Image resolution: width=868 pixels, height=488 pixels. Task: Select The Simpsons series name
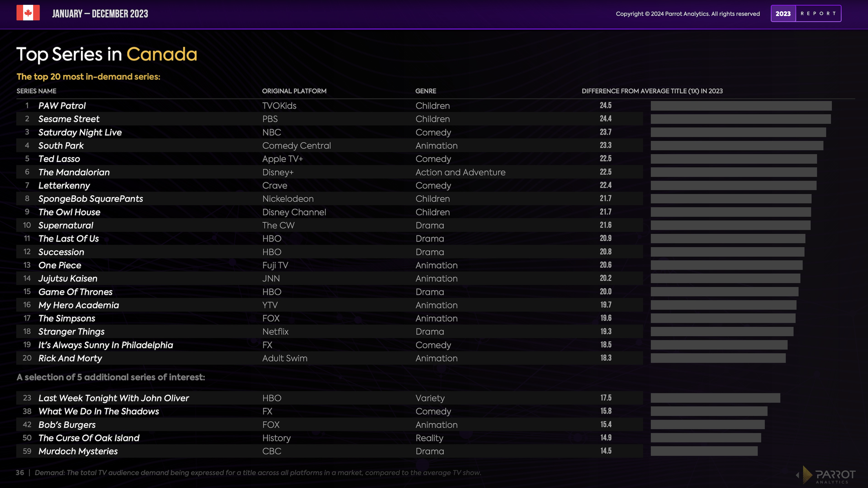[x=67, y=318]
